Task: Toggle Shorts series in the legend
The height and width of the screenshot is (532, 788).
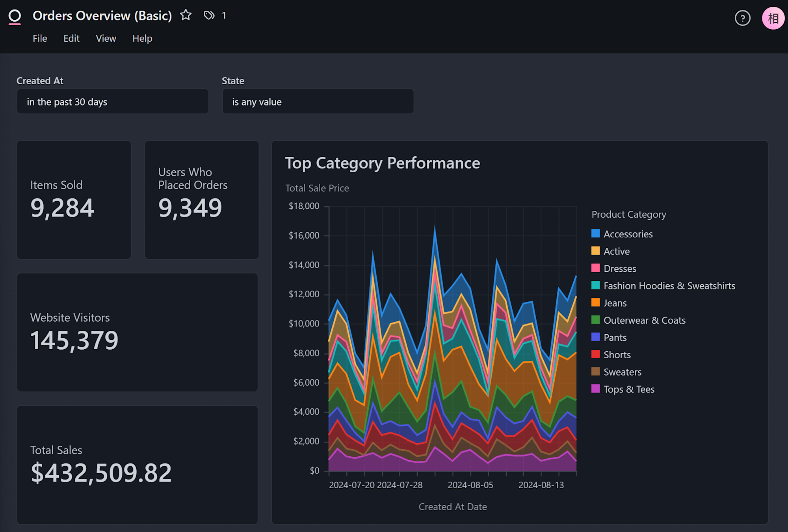Action: coord(611,355)
